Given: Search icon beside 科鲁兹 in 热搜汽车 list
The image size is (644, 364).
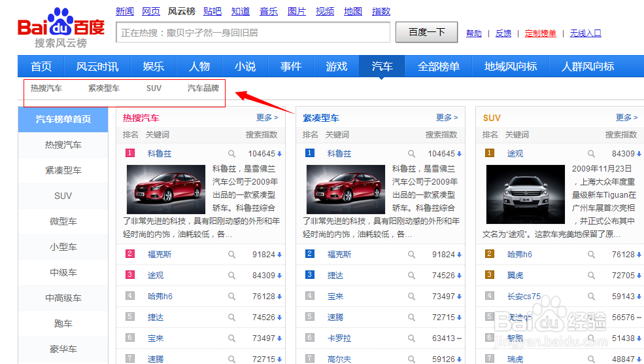Looking at the screenshot, I should pyautogui.click(x=231, y=154).
